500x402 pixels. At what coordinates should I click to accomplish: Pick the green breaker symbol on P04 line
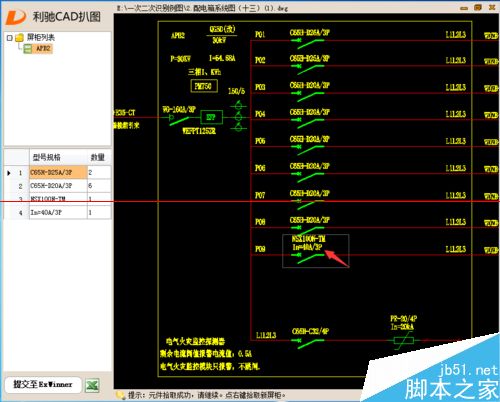307,123
